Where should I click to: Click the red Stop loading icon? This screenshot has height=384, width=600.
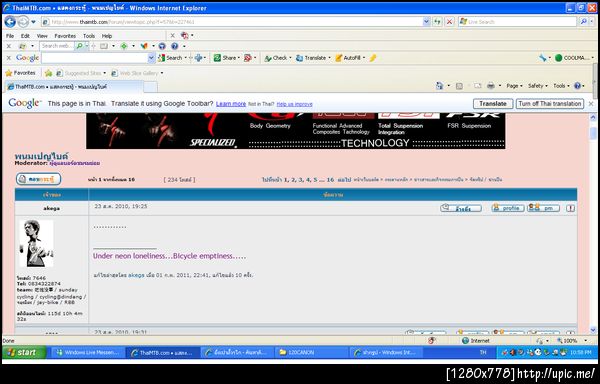click(x=449, y=22)
